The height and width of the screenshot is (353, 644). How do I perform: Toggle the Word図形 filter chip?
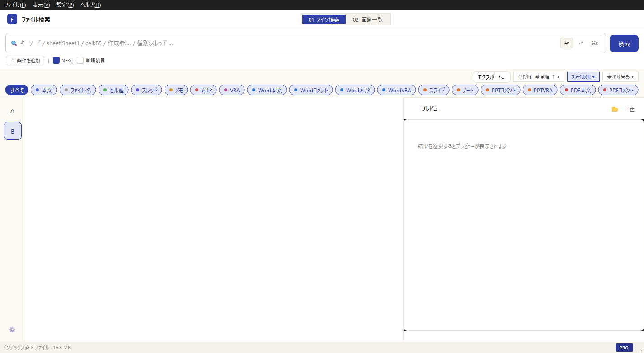point(355,90)
